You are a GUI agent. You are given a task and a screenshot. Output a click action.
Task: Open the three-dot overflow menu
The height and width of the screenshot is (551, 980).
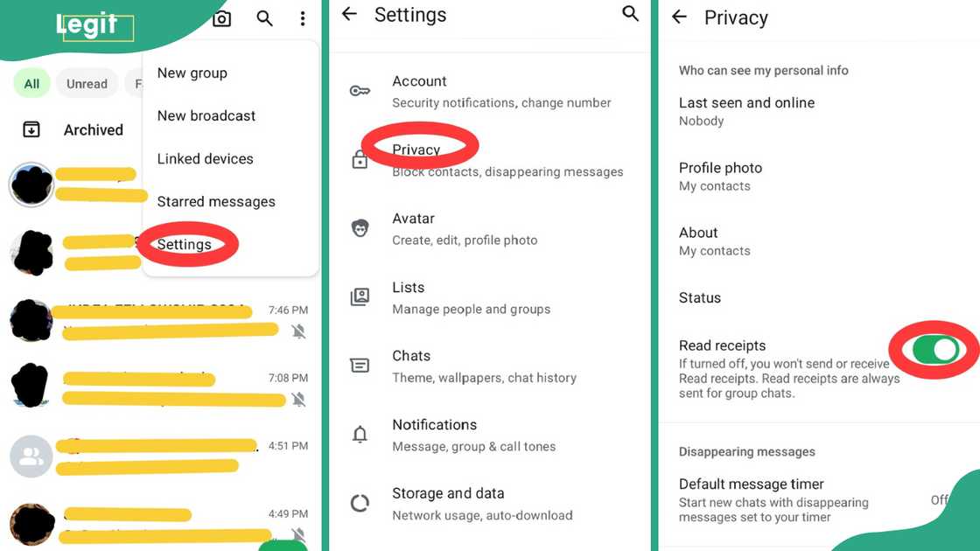point(303,18)
